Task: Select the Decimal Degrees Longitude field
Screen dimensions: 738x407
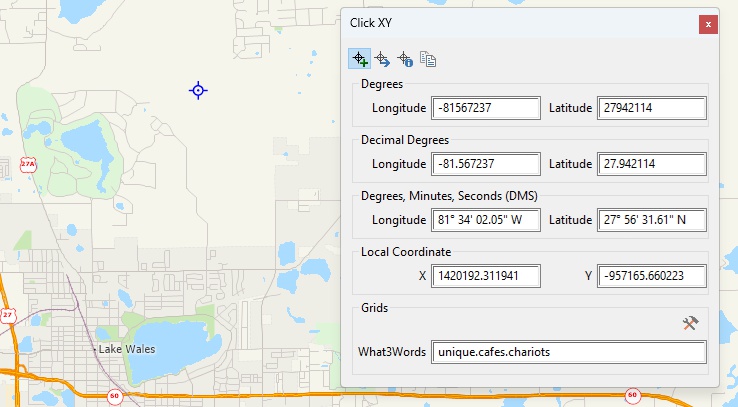Action: [x=486, y=164]
